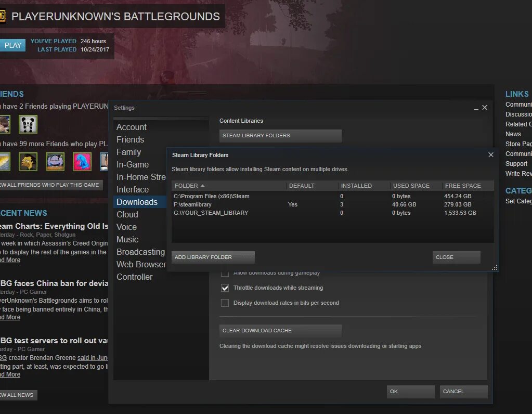The width and height of the screenshot is (532, 414).
Task: Click CLEAR DOWNLOAD CACHE button
Action: (280, 330)
